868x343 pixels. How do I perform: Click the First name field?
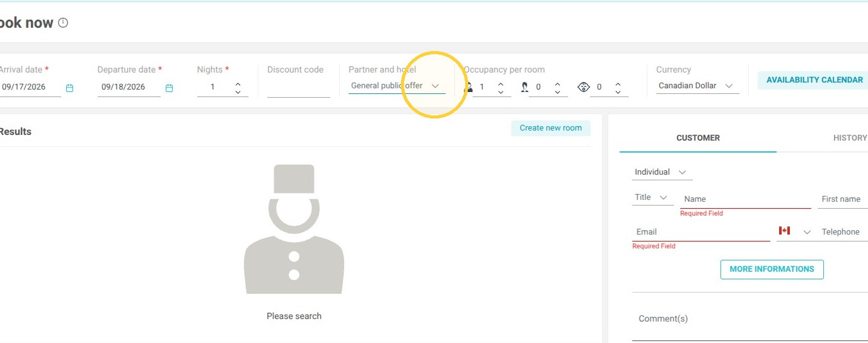843,199
